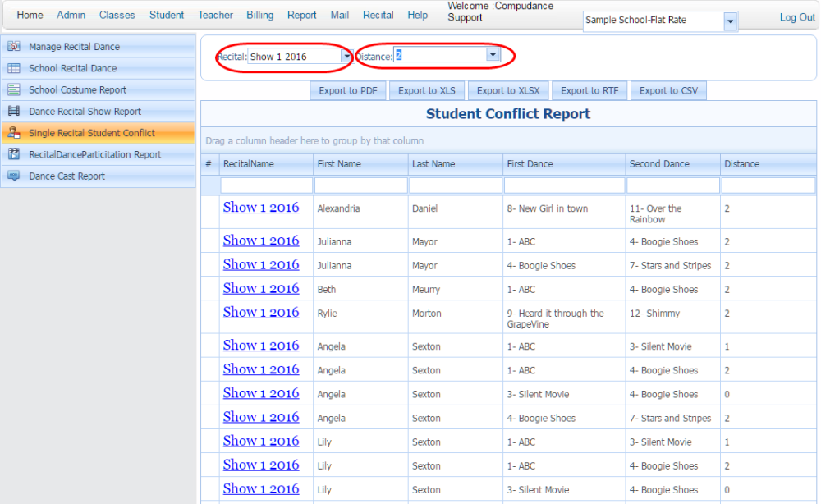Export report to PDF
Image resolution: width=821 pixels, height=504 pixels.
point(347,90)
